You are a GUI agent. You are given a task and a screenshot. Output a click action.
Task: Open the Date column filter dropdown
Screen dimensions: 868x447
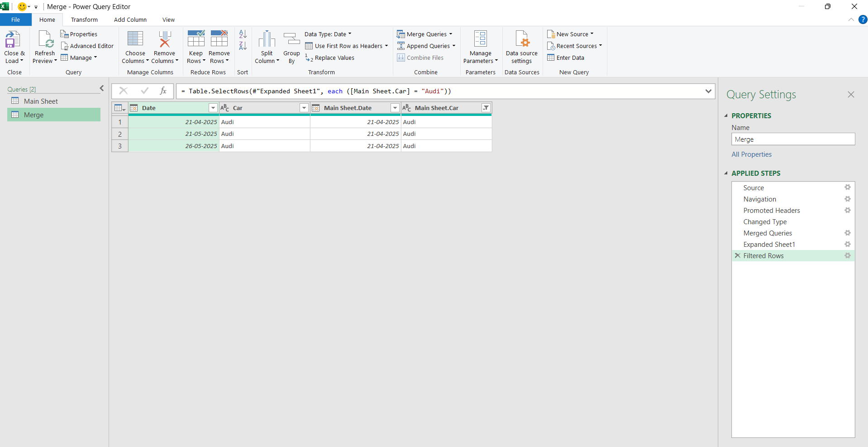point(213,108)
